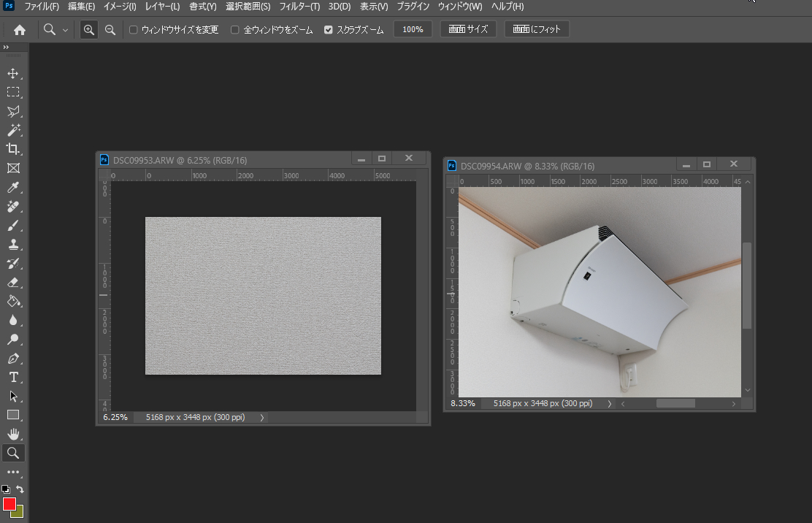
Task: Select the Eyedropper tool
Action: 13,188
